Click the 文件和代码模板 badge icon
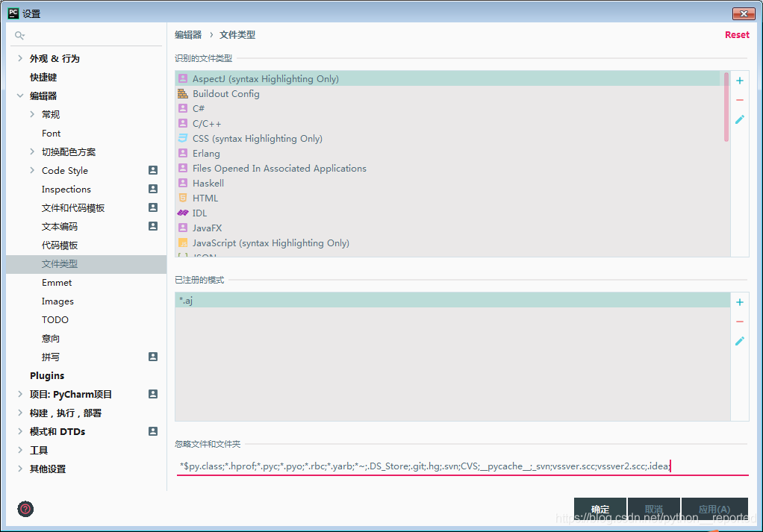The width and height of the screenshot is (763, 532). [x=153, y=207]
